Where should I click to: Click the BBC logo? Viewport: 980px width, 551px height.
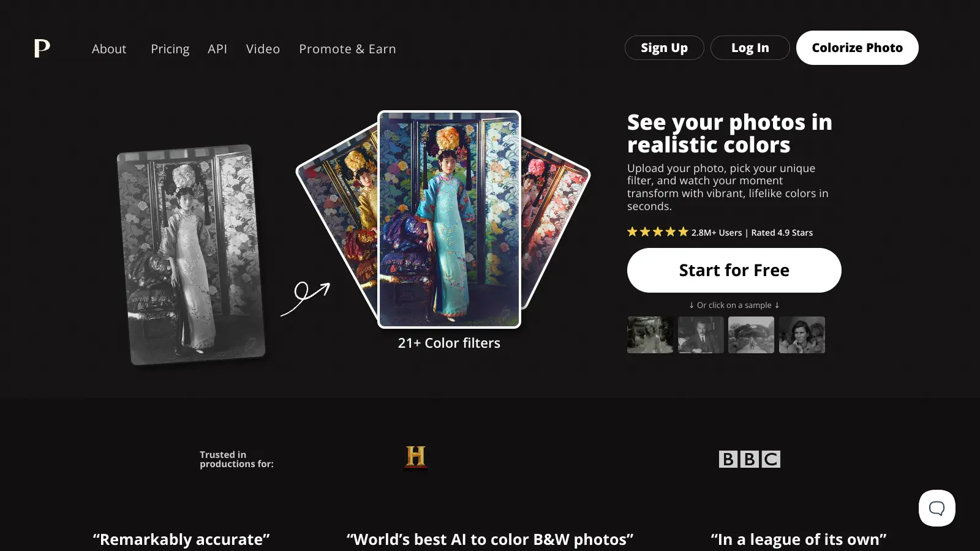[749, 459]
